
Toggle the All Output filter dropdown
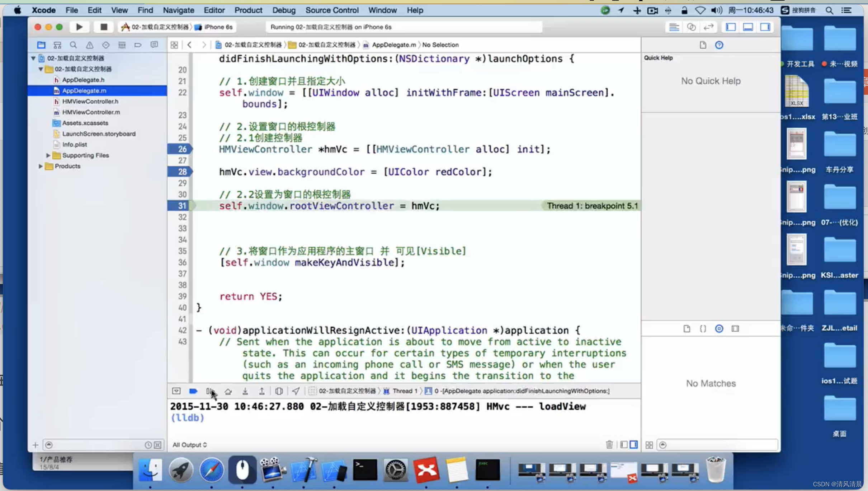coord(189,444)
